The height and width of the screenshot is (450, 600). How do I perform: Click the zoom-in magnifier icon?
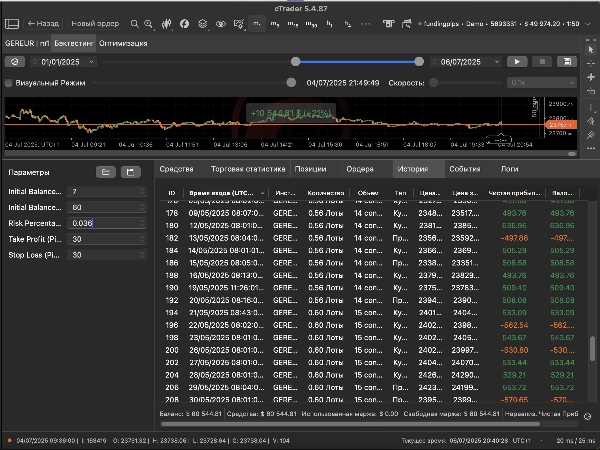point(149,22)
